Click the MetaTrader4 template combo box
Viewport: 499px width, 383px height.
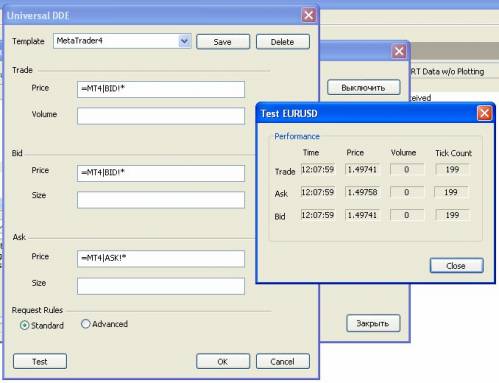tap(122, 41)
